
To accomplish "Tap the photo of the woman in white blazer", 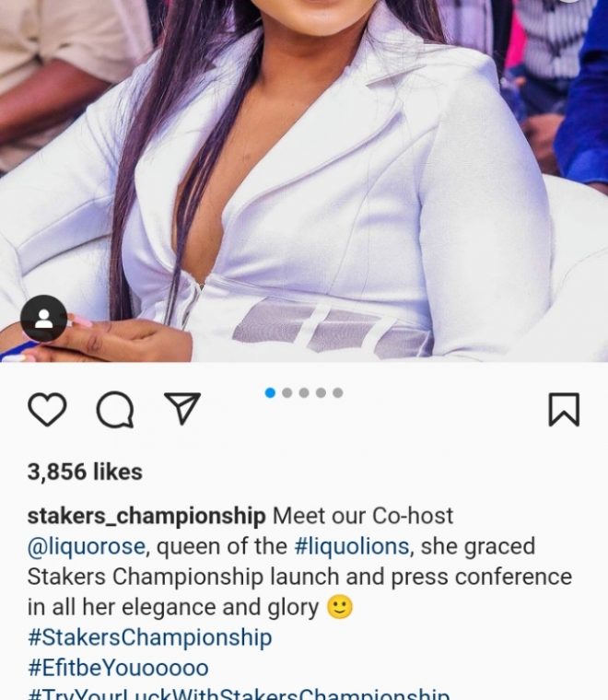I will 304,181.
